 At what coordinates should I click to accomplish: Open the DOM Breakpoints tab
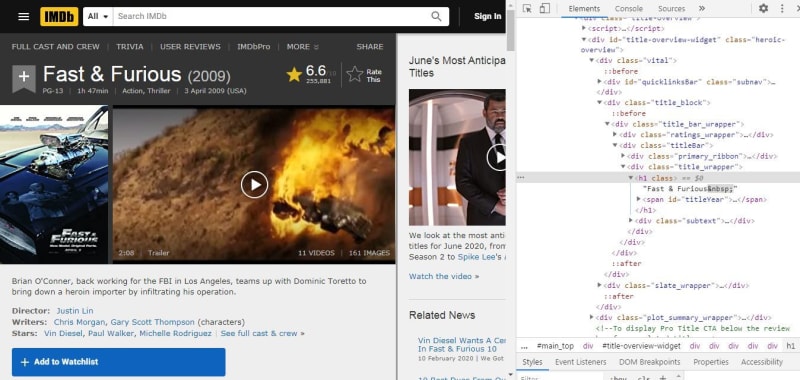[x=649, y=362]
